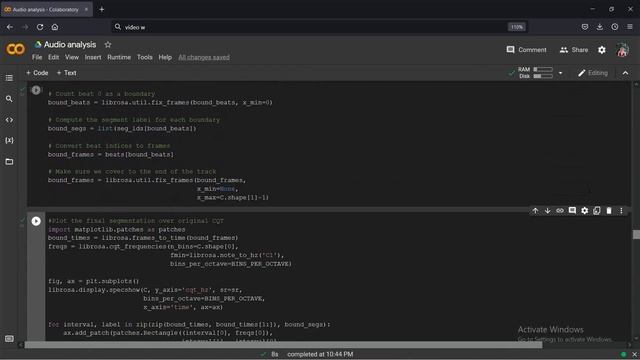The width and height of the screenshot is (640, 360).
Task: Click the Colab logo
Action: (16, 49)
